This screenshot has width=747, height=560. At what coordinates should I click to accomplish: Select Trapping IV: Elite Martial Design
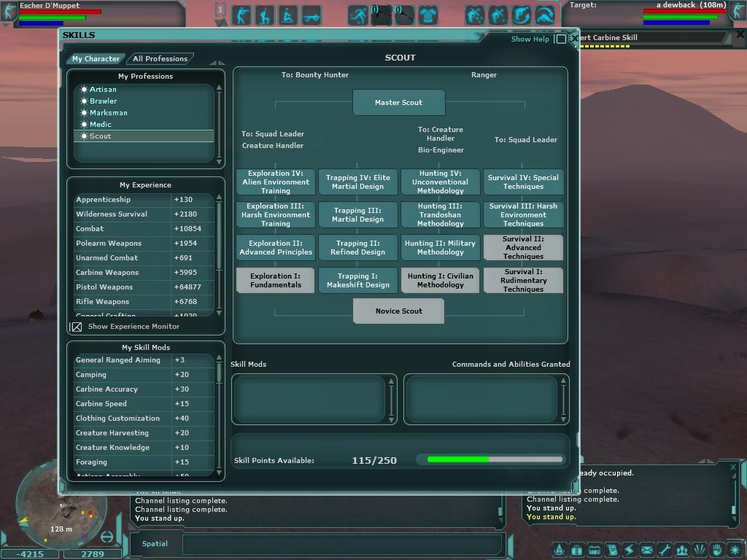pyautogui.click(x=357, y=182)
